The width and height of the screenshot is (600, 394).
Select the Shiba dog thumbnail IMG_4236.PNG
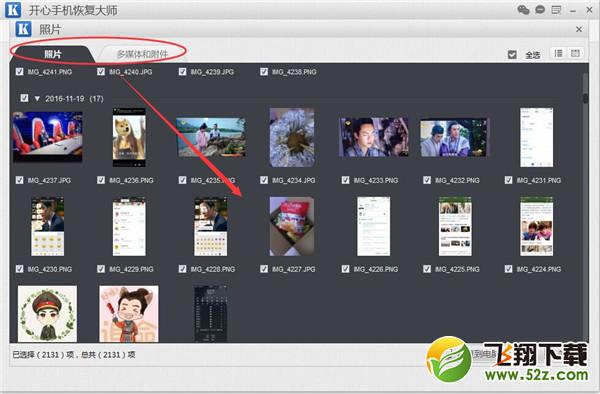[x=129, y=137]
